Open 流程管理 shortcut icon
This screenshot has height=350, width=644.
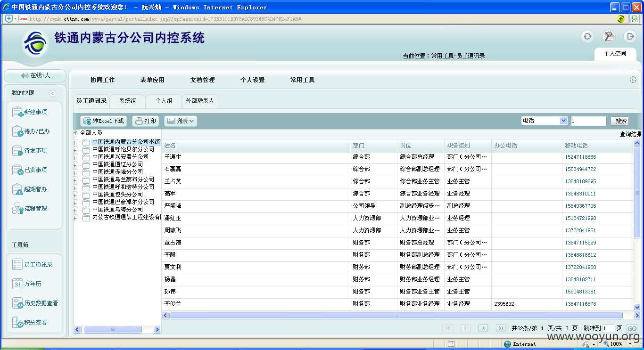coord(17,209)
